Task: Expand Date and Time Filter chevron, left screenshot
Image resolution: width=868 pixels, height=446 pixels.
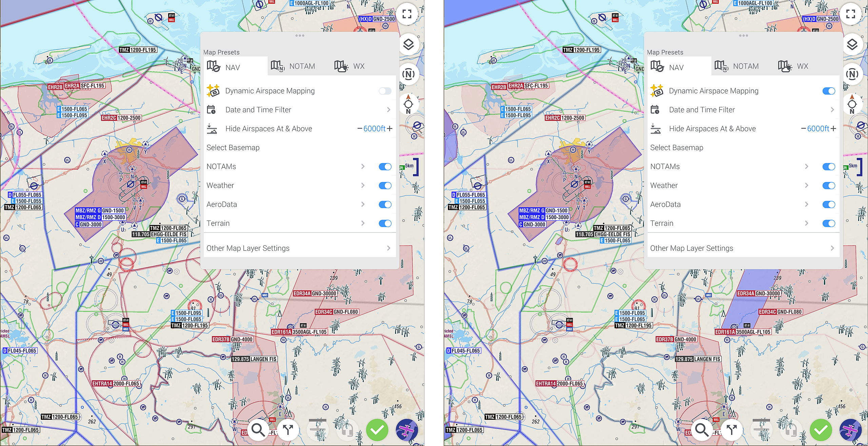Action: pos(389,110)
